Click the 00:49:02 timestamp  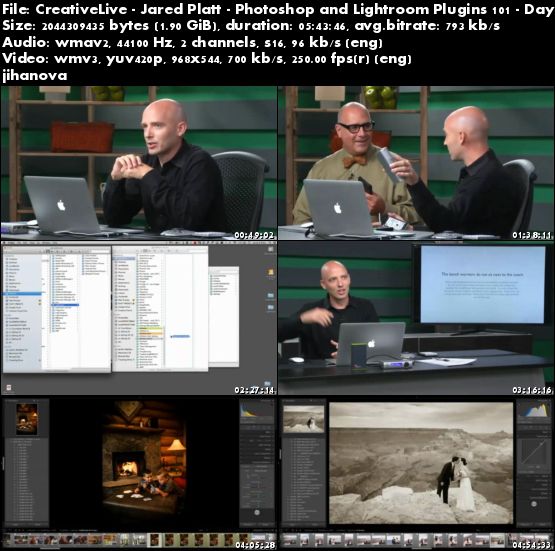pos(254,235)
